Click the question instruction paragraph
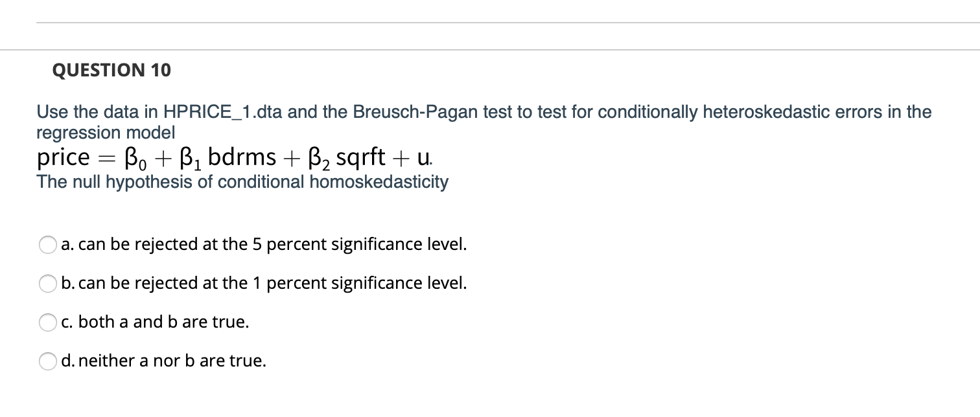The height and width of the screenshot is (417, 980). point(484,122)
